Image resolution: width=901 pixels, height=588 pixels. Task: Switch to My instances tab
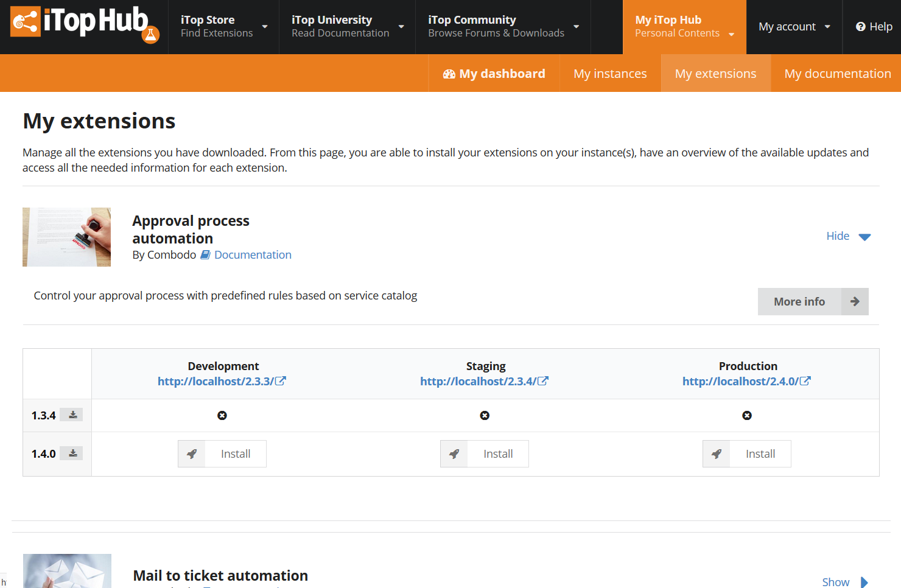(610, 74)
